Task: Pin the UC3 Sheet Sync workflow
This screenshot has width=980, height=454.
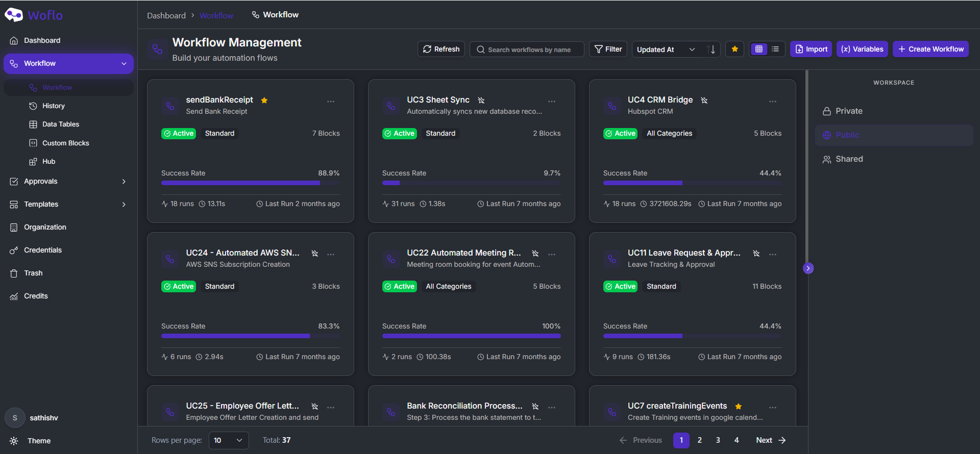Action: tap(481, 100)
